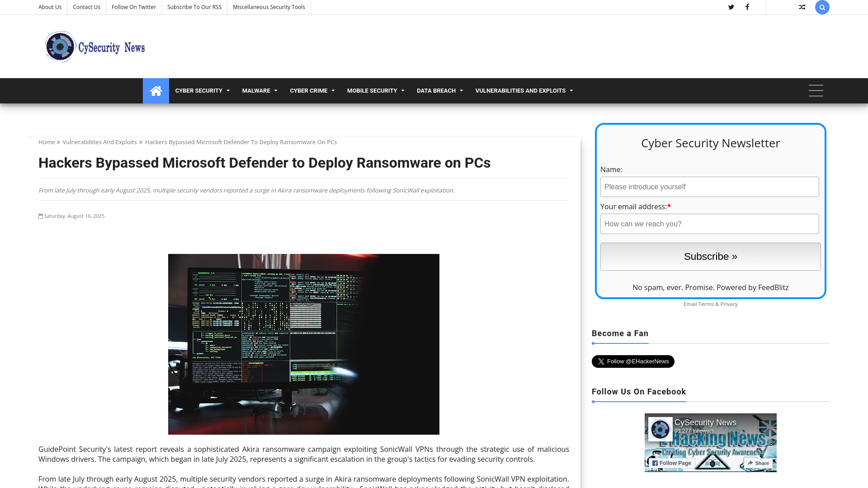Viewport: 868px width, 488px height.
Task: Focus the email address input field
Action: [x=709, y=224]
